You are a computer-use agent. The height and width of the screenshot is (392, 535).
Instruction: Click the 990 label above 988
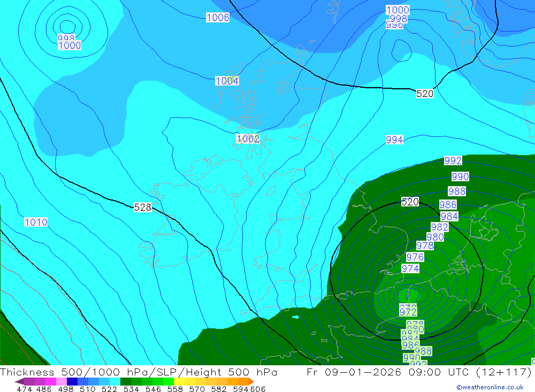460,176
